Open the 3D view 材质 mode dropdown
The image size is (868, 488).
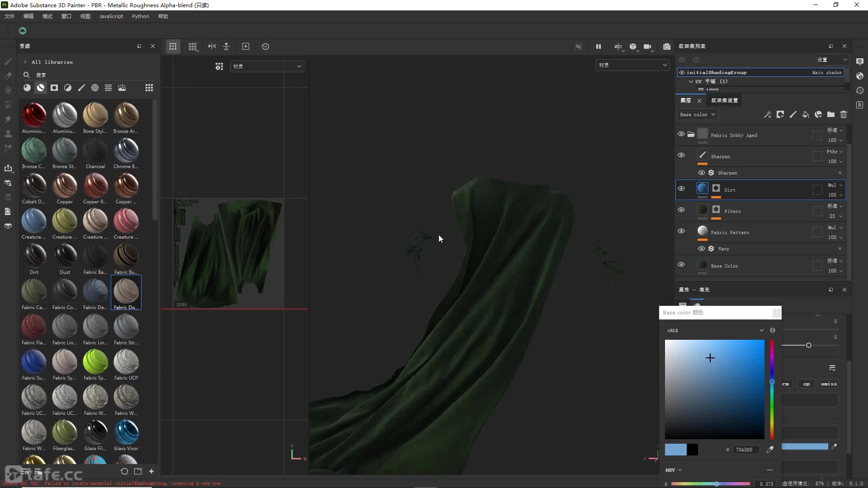pos(632,65)
